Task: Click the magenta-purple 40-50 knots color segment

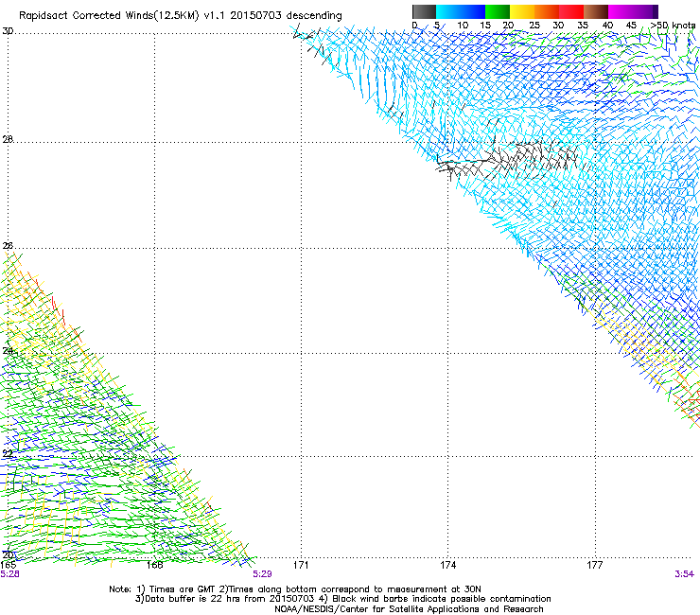Action: pos(633,11)
